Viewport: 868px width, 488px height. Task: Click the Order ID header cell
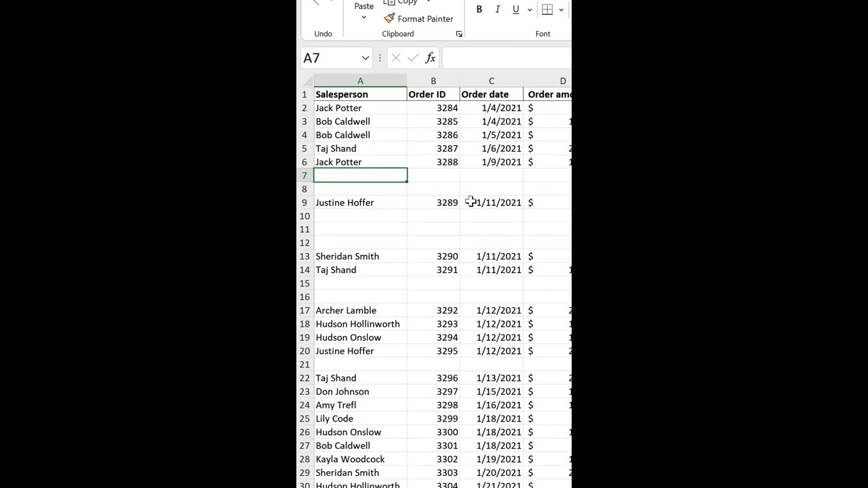click(433, 95)
